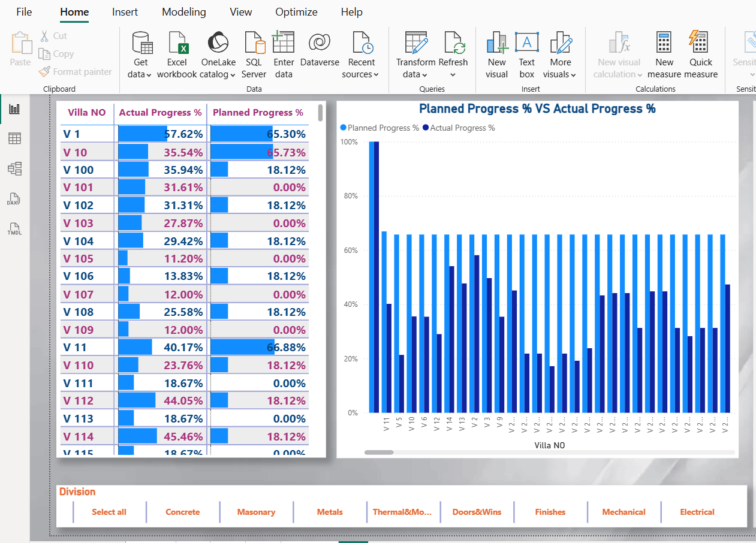Toggle Select all in Division slicer

click(x=109, y=512)
